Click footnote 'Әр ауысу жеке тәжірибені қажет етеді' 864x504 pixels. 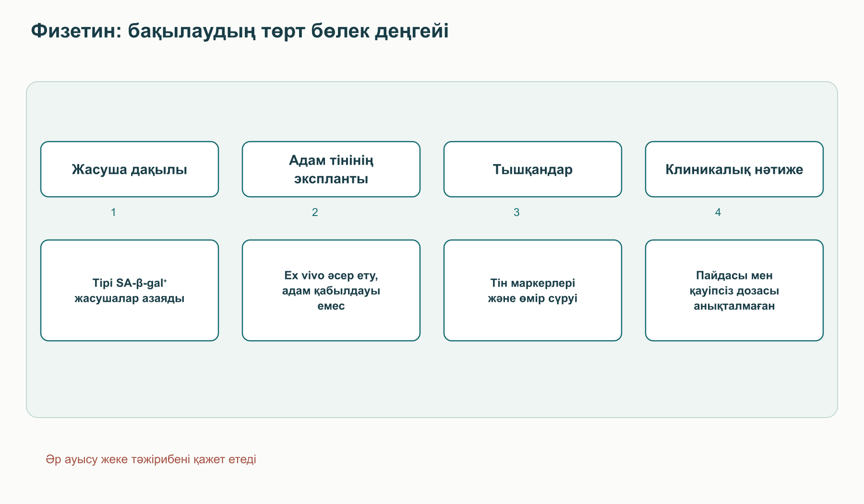click(x=151, y=459)
